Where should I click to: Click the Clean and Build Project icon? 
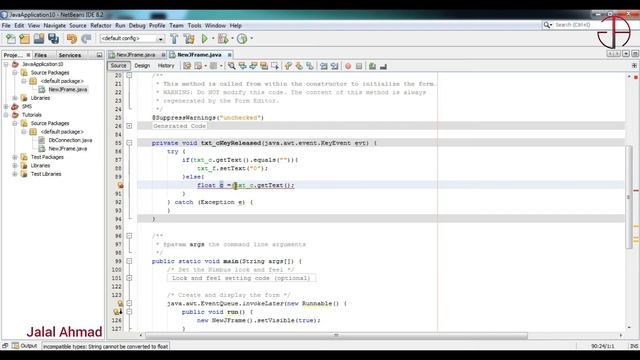tap(189, 39)
